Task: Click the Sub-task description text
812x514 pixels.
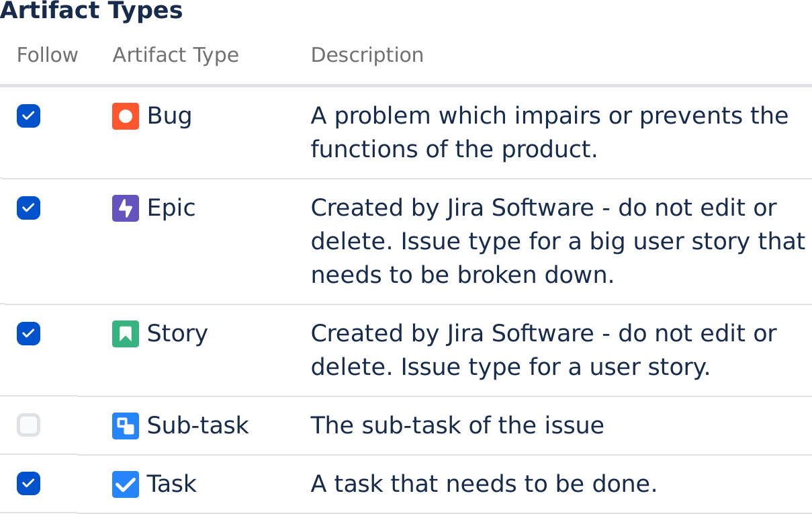Action: (457, 425)
